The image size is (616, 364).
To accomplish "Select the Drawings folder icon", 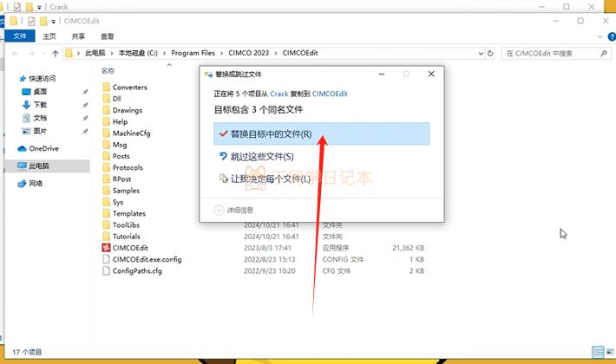I will (x=106, y=110).
